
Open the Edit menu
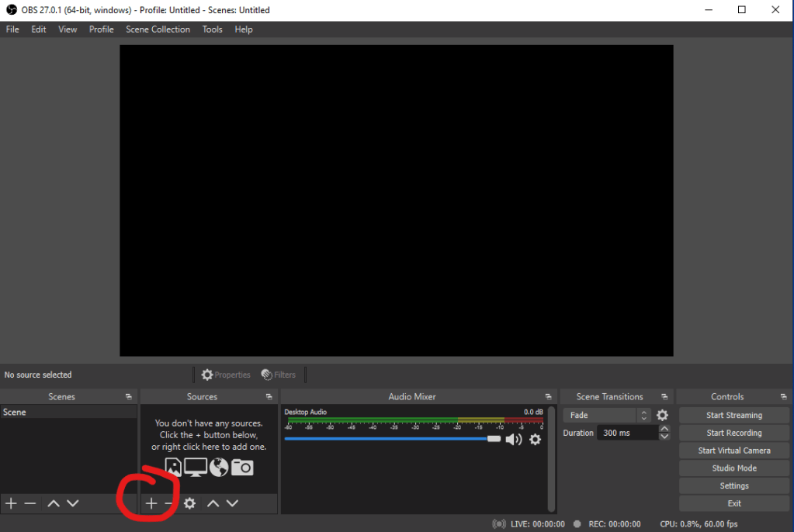click(x=39, y=29)
